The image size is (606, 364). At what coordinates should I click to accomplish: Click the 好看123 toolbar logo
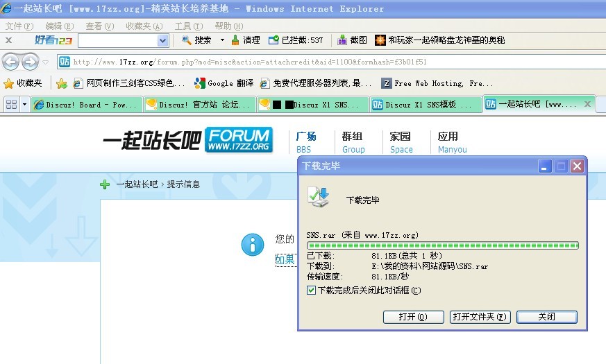coord(53,40)
